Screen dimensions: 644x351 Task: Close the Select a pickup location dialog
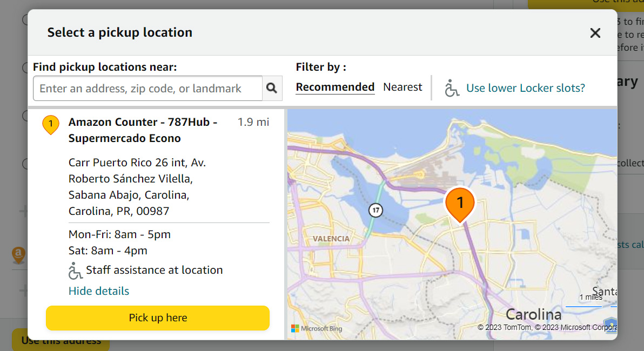(x=595, y=33)
